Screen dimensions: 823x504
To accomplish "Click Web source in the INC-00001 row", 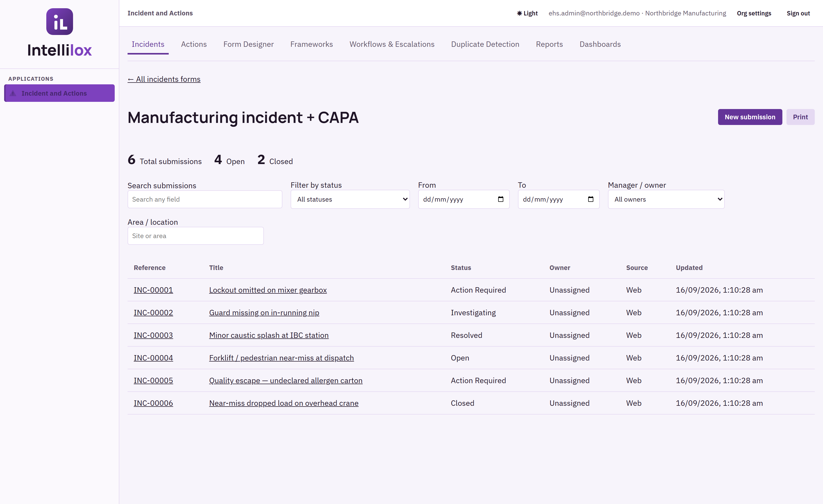I will pos(634,290).
